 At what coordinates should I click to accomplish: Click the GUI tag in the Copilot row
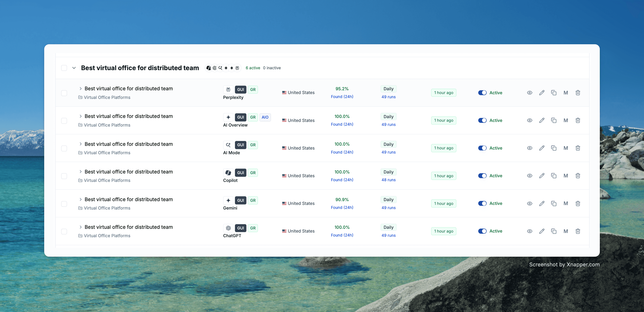pos(240,173)
